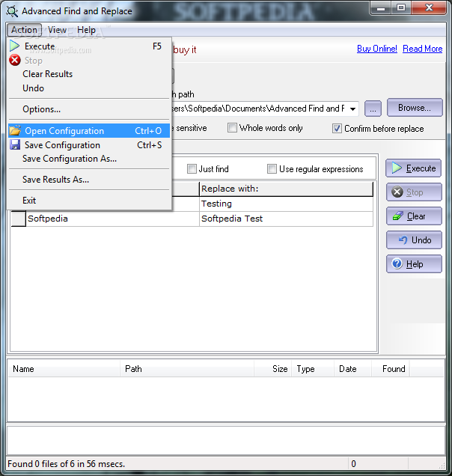Enable the Just find checkbox
Viewport: 452px width, 476px height.
click(192, 169)
